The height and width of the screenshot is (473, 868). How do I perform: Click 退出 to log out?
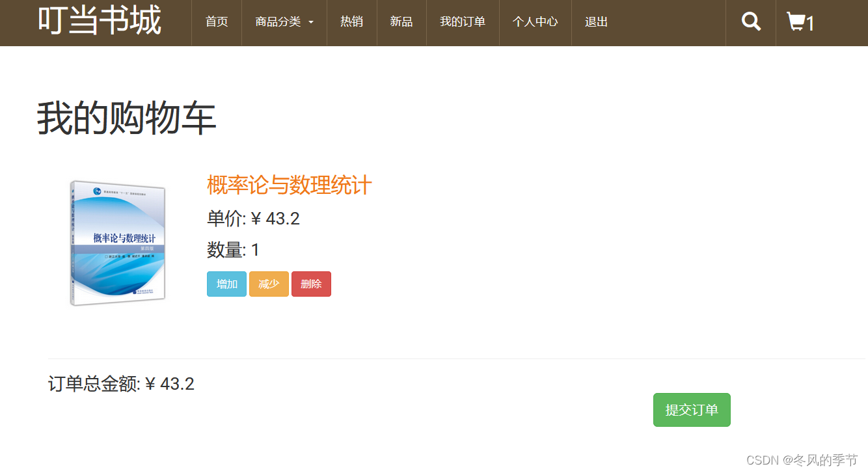tap(595, 21)
